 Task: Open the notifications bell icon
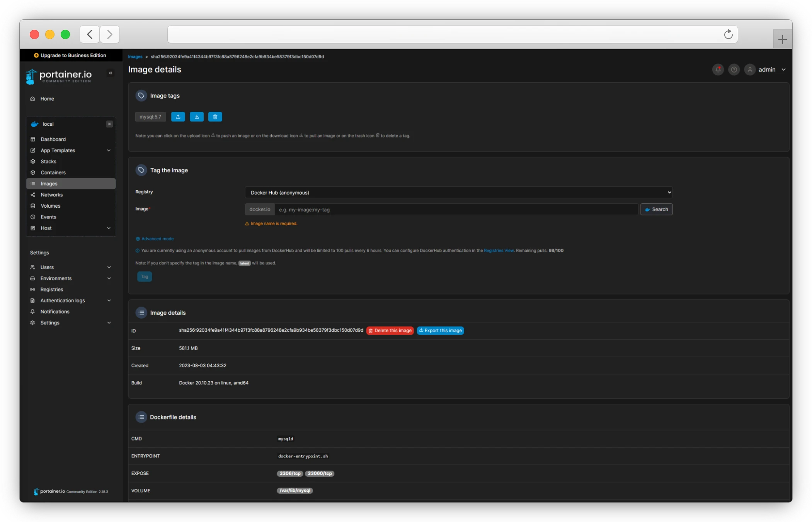pyautogui.click(x=718, y=70)
